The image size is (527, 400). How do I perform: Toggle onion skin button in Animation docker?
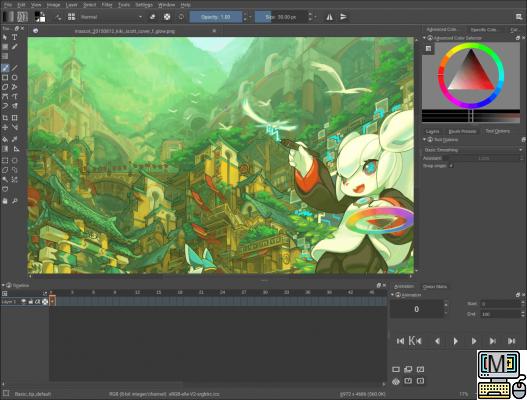tap(396, 381)
